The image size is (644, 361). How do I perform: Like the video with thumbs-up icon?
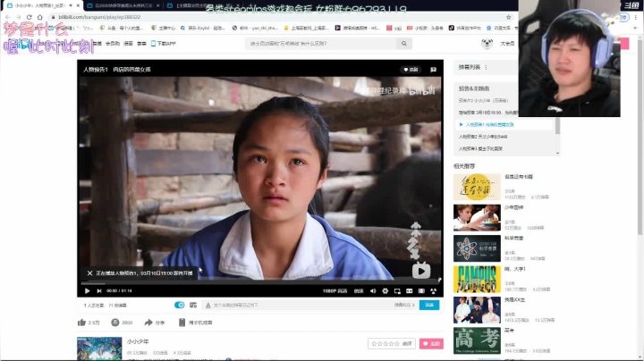coord(81,323)
